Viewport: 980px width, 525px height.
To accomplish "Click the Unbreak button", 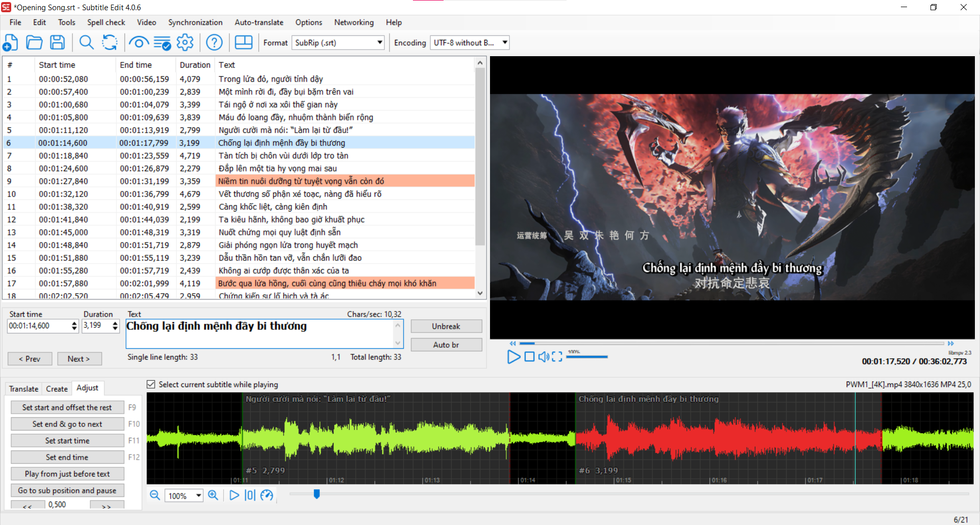I will tap(446, 326).
